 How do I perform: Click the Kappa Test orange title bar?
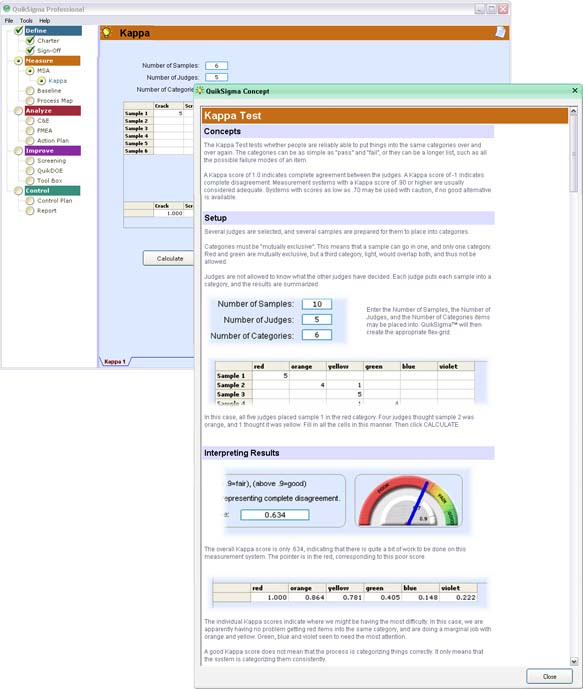(x=385, y=116)
